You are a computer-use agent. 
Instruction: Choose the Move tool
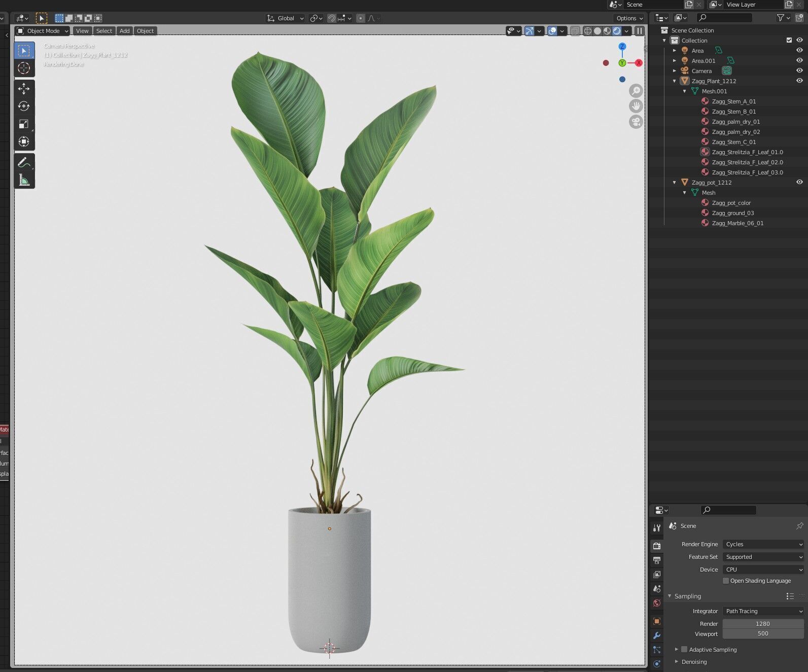24,89
